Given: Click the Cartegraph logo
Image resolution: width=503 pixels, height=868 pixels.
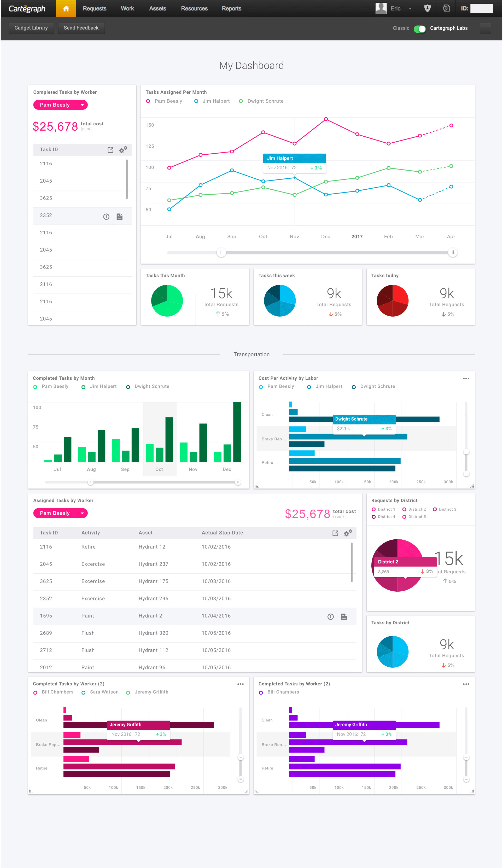Looking at the screenshot, I should [27, 9].
